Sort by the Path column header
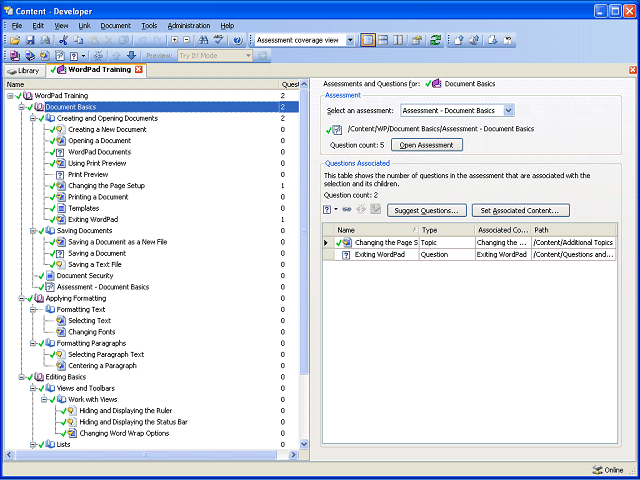 [x=574, y=230]
